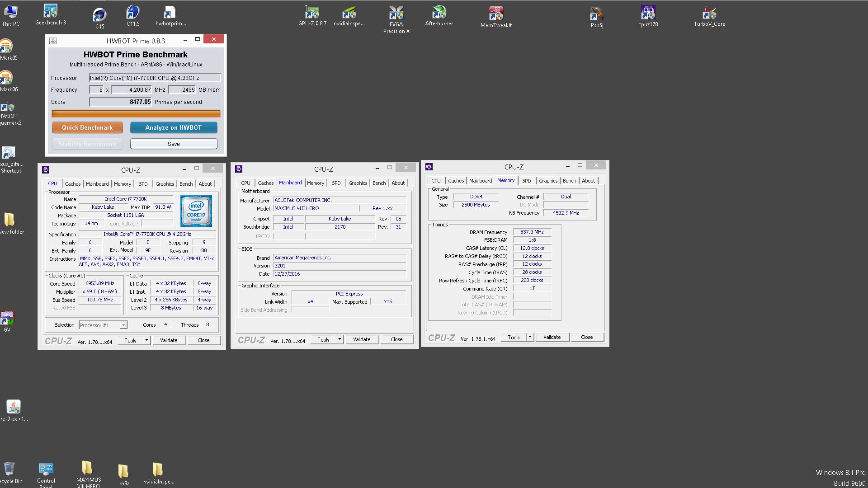
Task: Open the Recycle Bin icon
Action: click(10, 473)
